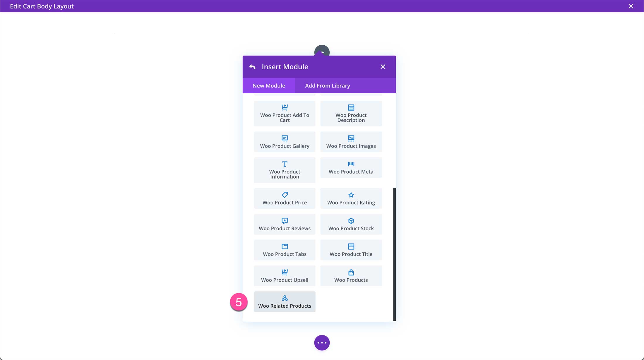Close the Insert Module dialog

click(383, 67)
